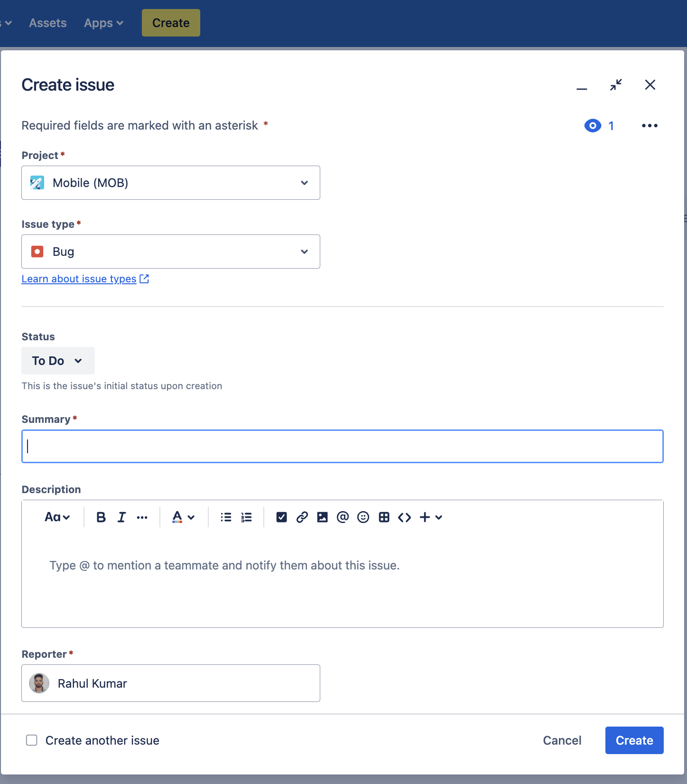Open the Issue type dropdown Bug
The width and height of the screenshot is (687, 784).
[171, 252]
